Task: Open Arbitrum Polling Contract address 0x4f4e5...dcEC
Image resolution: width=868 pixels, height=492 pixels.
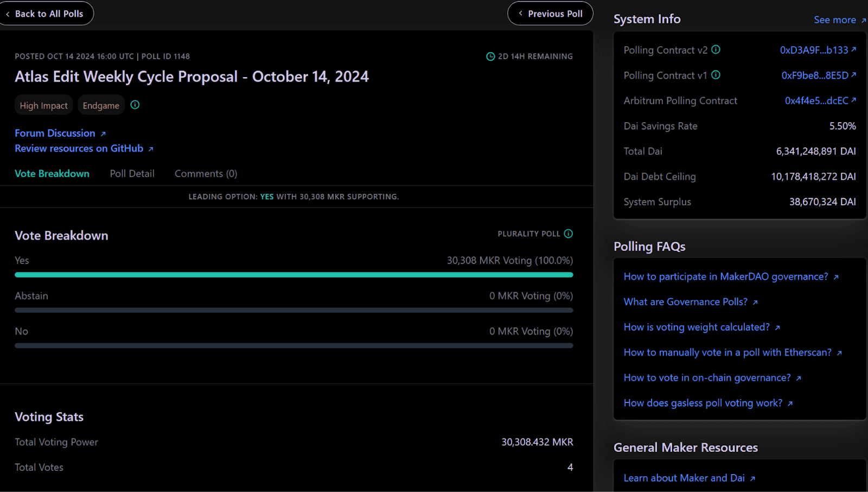Action: (820, 100)
